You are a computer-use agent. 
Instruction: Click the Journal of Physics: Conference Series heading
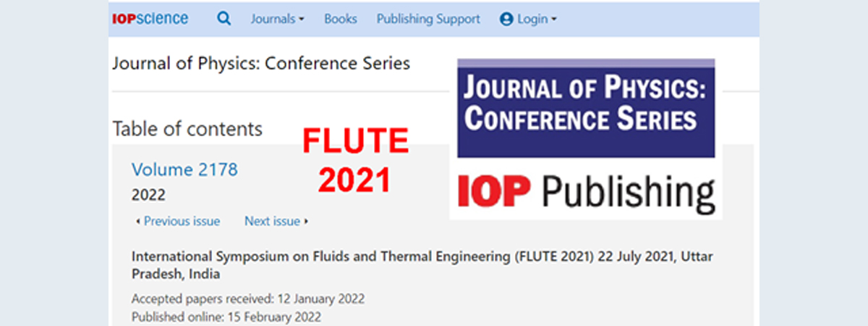point(261,63)
